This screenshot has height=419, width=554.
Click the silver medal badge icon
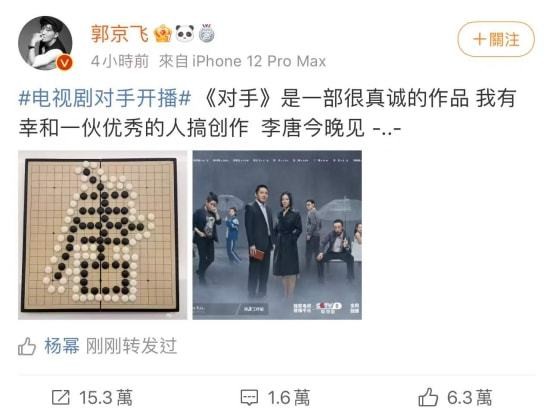click(206, 34)
